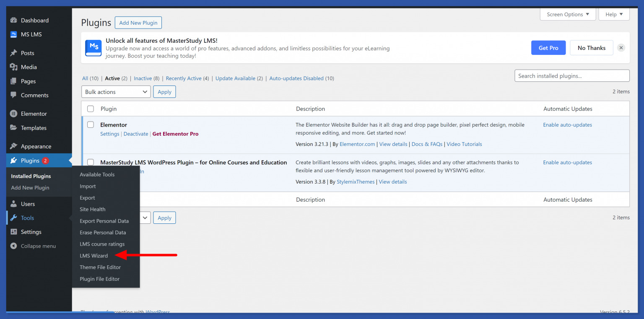Viewport: 644px width, 319px height.
Task: Open LMS Wizard from the Tools menu
Action: point(93,256)
